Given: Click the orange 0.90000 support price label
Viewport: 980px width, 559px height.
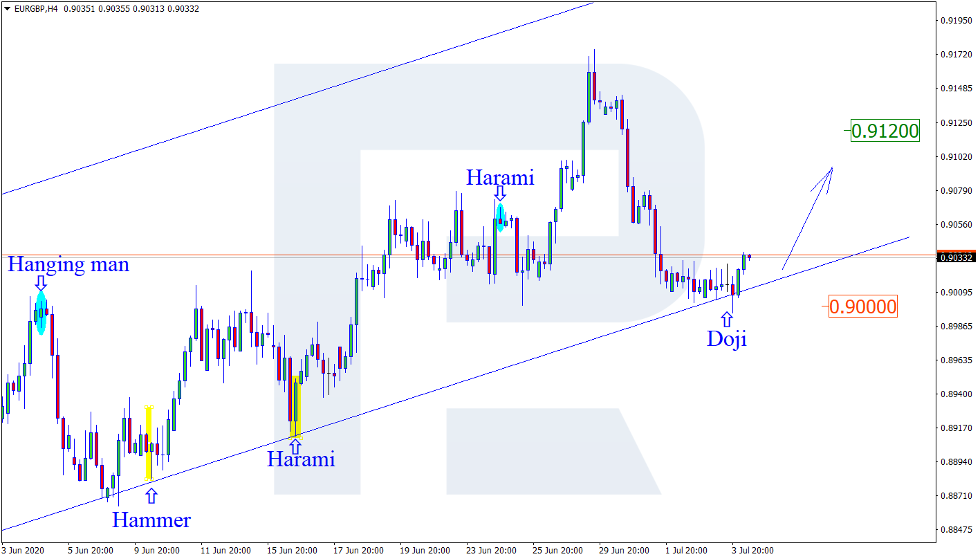Looking at the screenshot, I should [862, 306].
